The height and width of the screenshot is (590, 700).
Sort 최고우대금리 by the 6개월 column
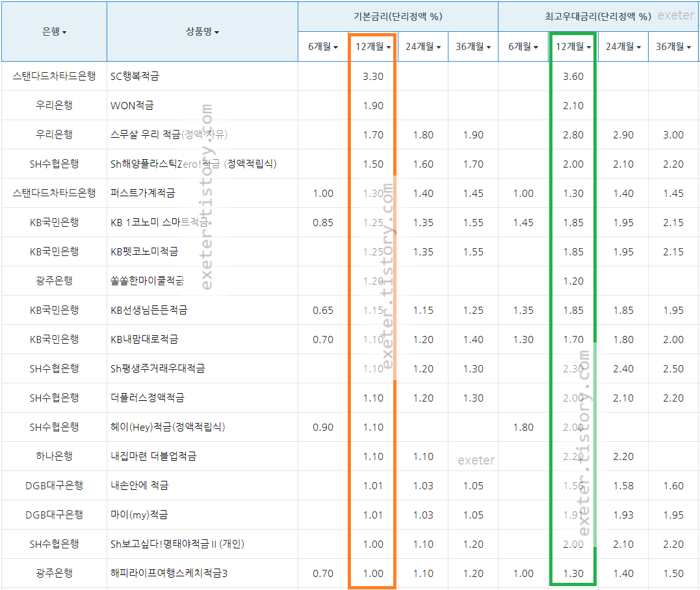(x=523, y=46)
